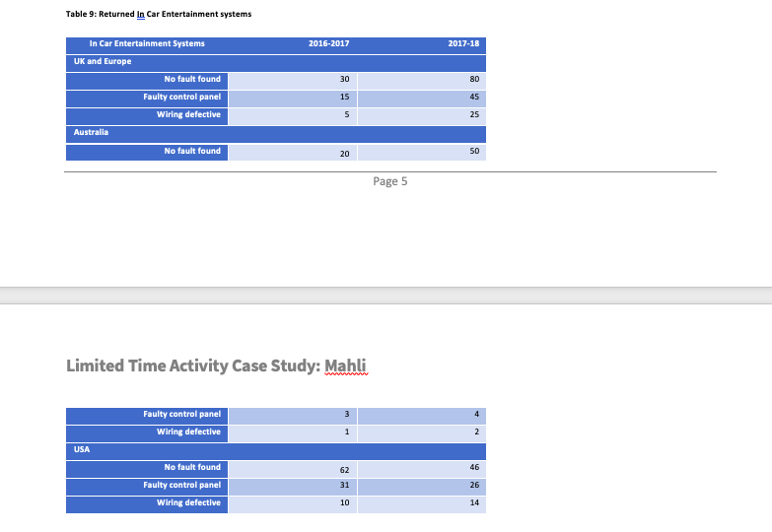Click the value 5 in UK Wiring defective row
The height and width of the screenshot is (532, 772).
pyautogui.click(x=347, y=114)
